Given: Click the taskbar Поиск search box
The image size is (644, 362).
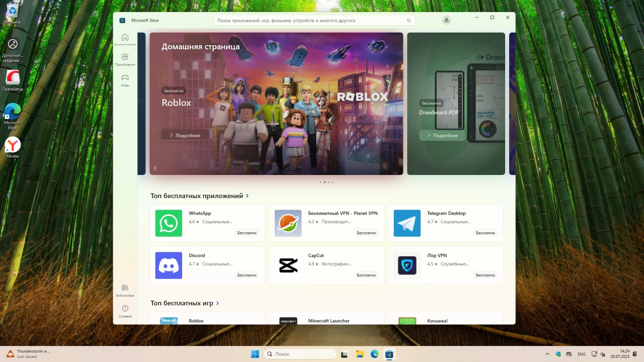Looking at the screenshot, I should coord(300,354).
